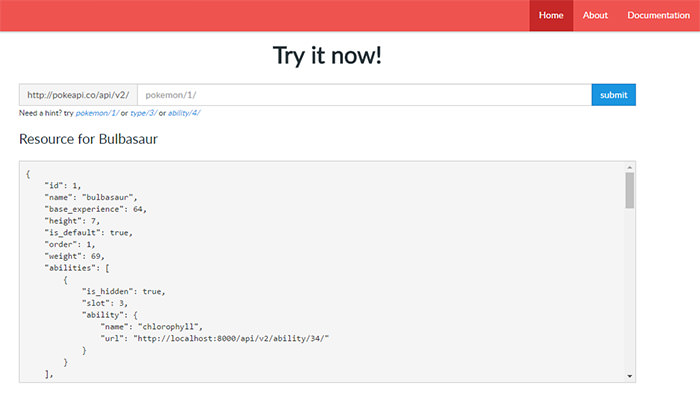Click the scroll down arrow in JSON panel

click(x=629, y=376)
